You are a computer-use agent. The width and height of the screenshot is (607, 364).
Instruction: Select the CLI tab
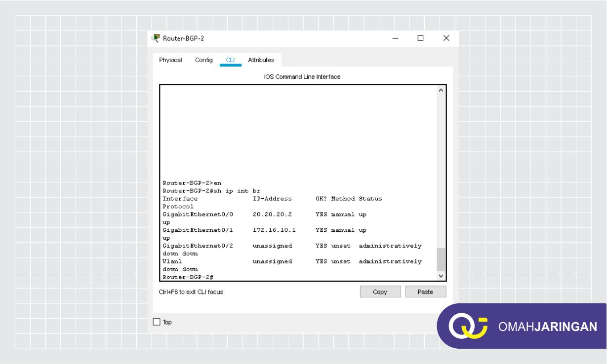point(230,60)
